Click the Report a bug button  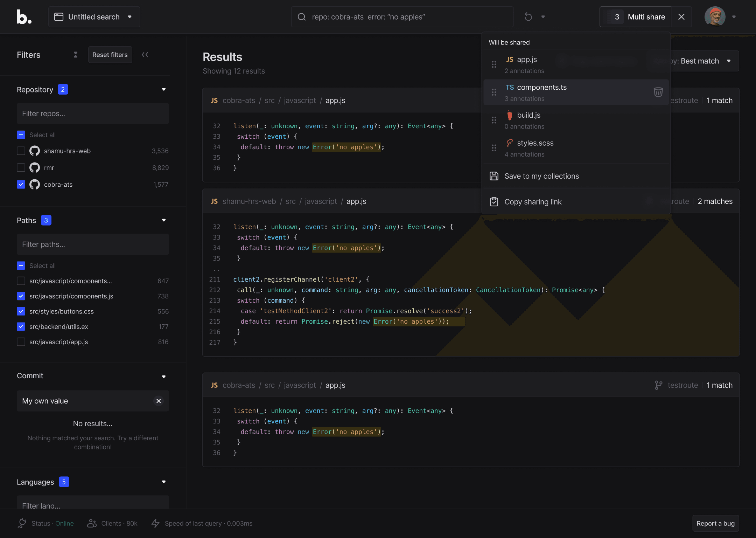(715, 523)
